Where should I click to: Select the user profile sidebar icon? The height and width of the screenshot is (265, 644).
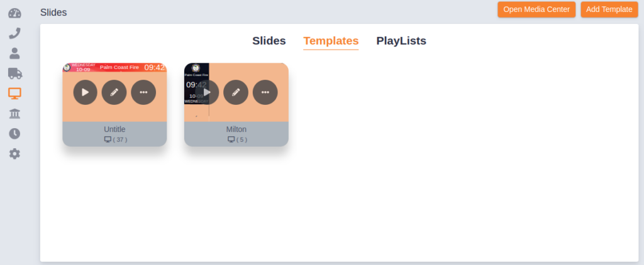pyautogui.click(x=15, y=53)
